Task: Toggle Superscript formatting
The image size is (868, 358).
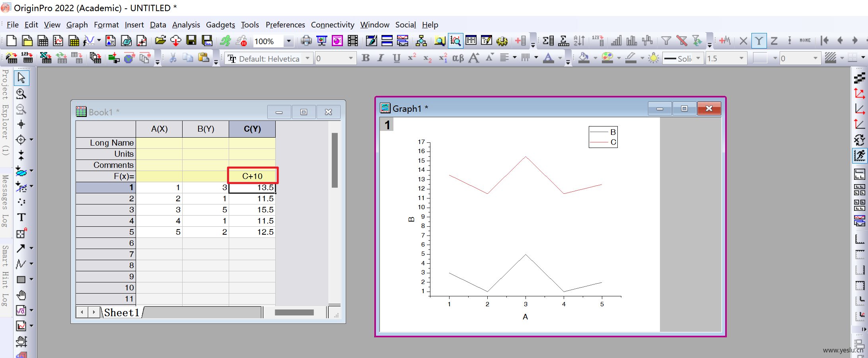Action: (x=412, y=58)
